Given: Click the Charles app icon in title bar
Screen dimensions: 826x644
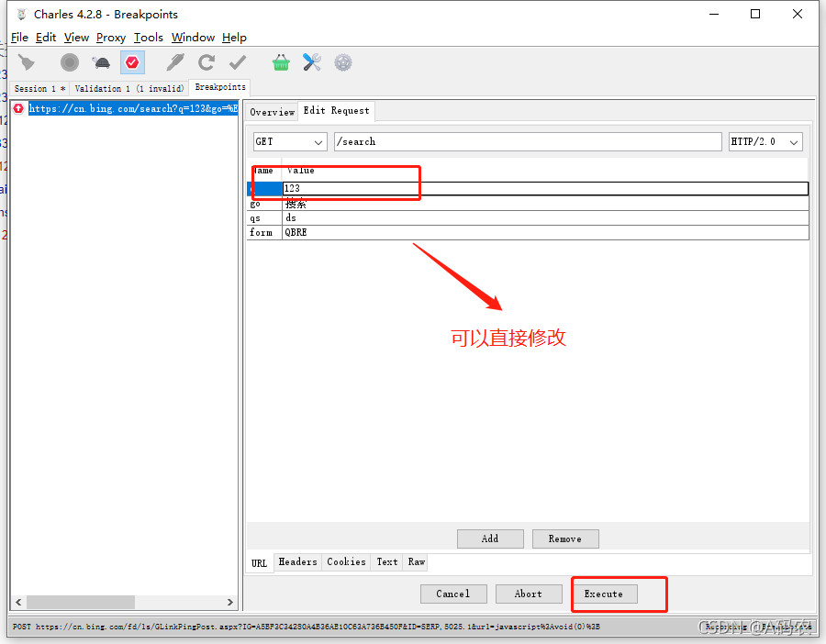Looking at the screenshot, I should click(x=22, y=14).
